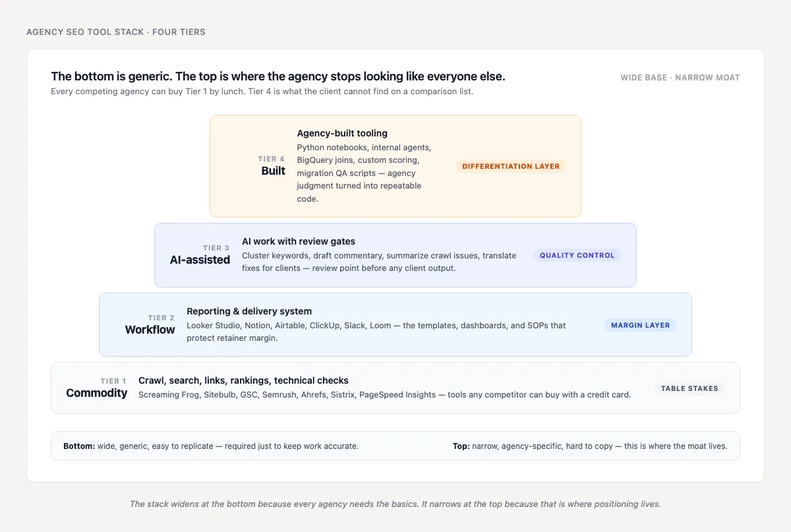Click the 'WIDE BASE · NARROW MOAT' label

680,78
